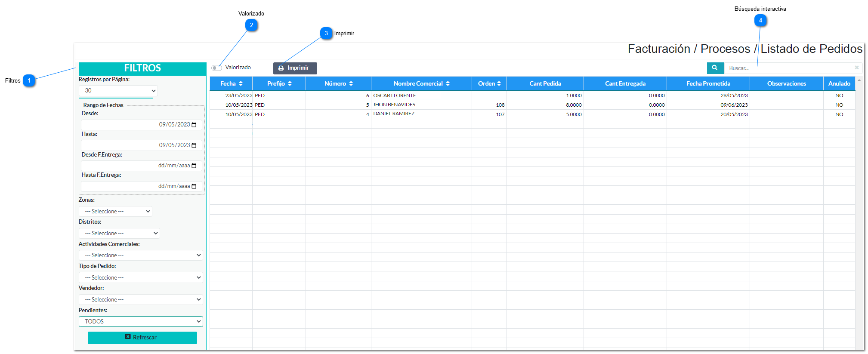The height and width of the screenshot is (354, 868).
Task: Click quantity 8.0000 in Cant Pedida
Action: (x=574, y=105)
